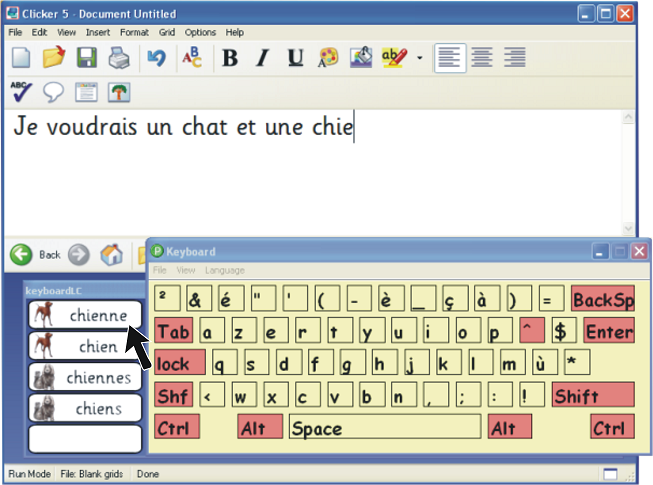Open the font (ABC letters) tool

coord(192,57)
